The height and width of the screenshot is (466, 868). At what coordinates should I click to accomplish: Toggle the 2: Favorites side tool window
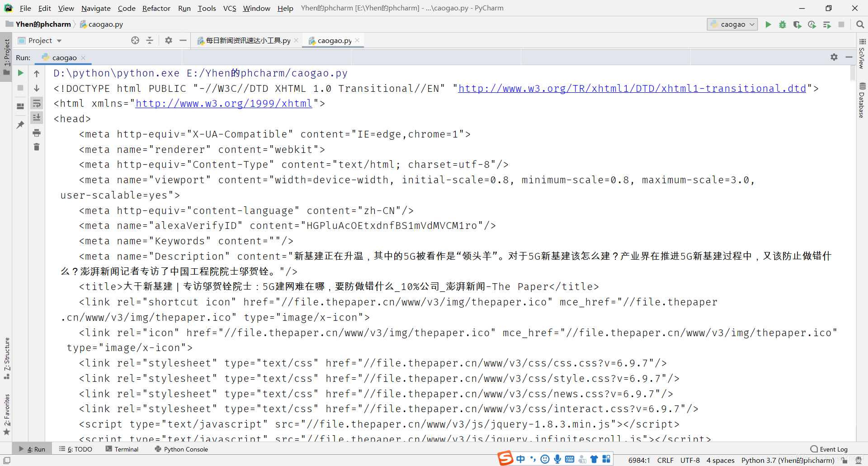[x=6, y=414]
